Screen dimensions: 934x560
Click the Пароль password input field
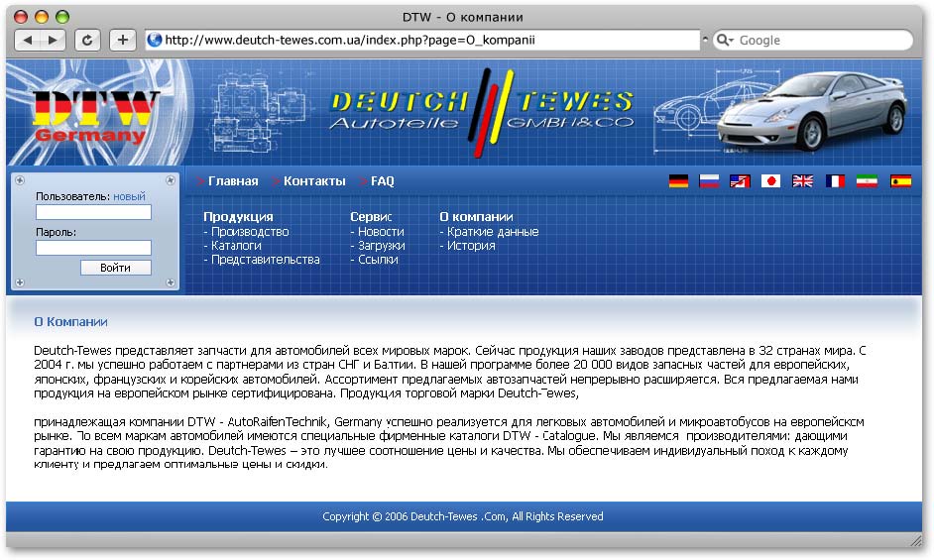[x=93, y=248]
